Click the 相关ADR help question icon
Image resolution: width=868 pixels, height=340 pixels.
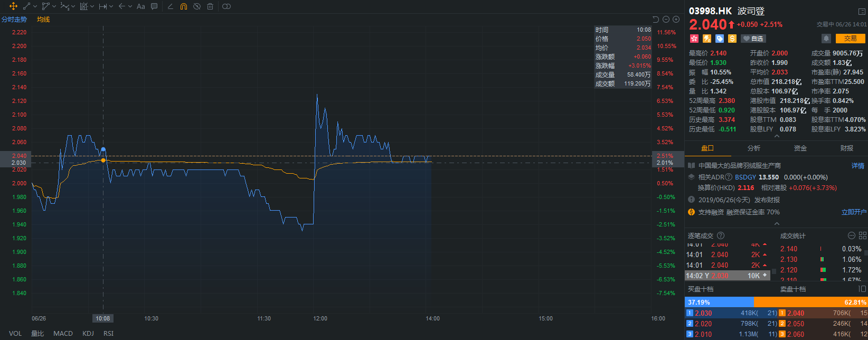pos(729,177)
